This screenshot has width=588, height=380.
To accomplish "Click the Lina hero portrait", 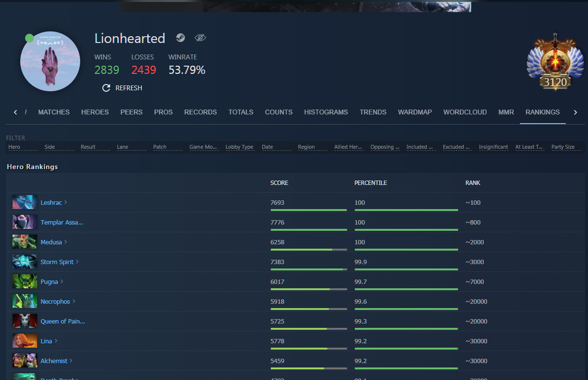I will [25, 341].
